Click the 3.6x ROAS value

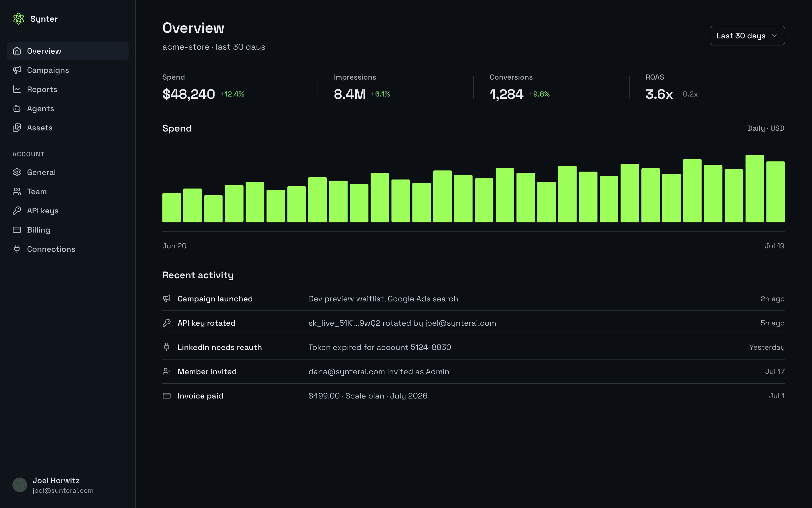point(659,94)
